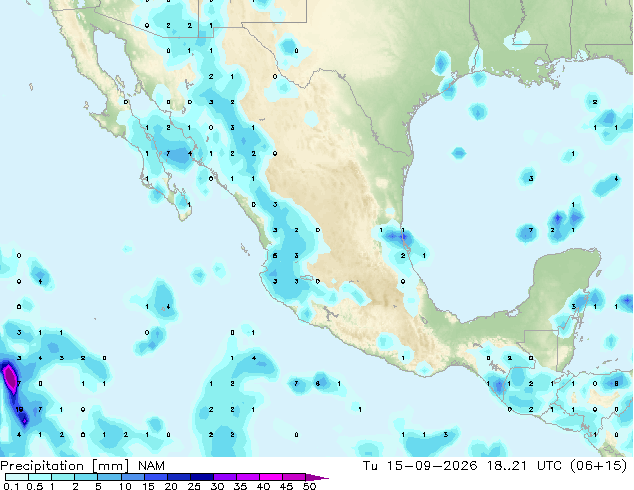This screenshot has width=634, height=490.
Task: Click the 15–20 mm blue legend swatch
Action: click(x=156, y=477)
